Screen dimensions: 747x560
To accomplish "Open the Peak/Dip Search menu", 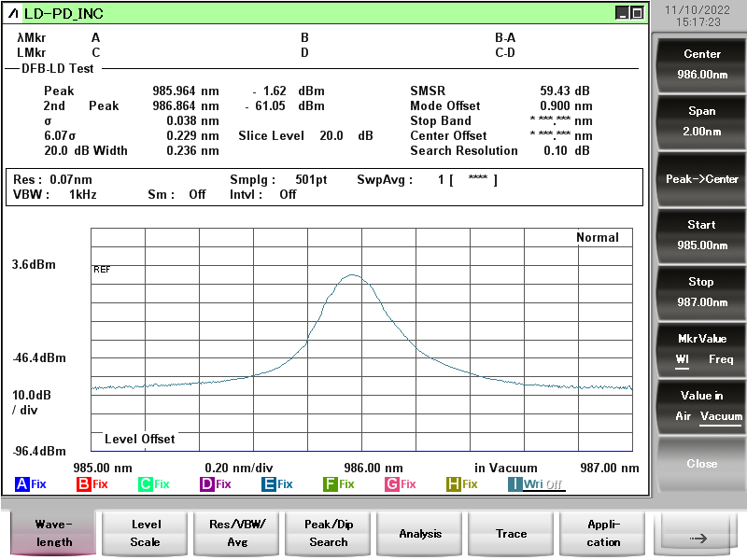I will pos(329,534).
